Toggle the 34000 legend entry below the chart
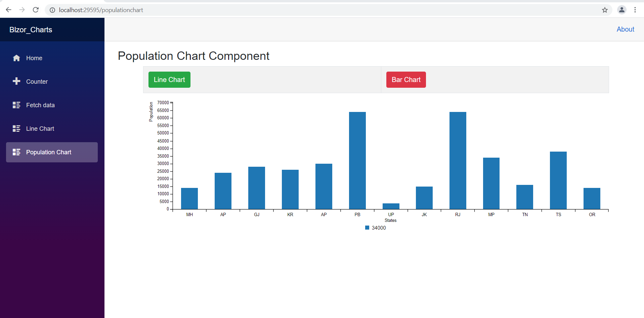The width and height of the screenshot is (644, 318). pyautogui.click(x=375, y=228)
